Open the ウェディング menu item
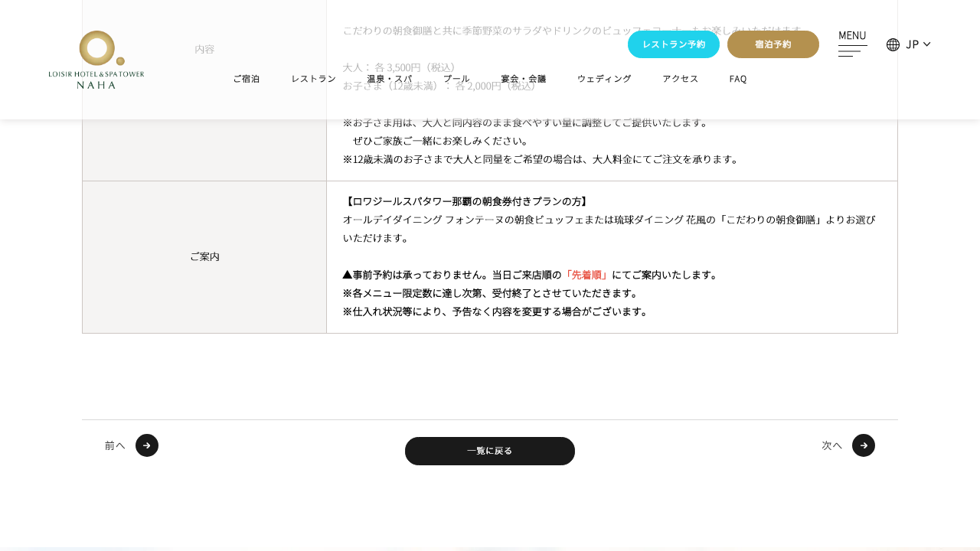This screenshot has width=980, height=551. [605, 79]
